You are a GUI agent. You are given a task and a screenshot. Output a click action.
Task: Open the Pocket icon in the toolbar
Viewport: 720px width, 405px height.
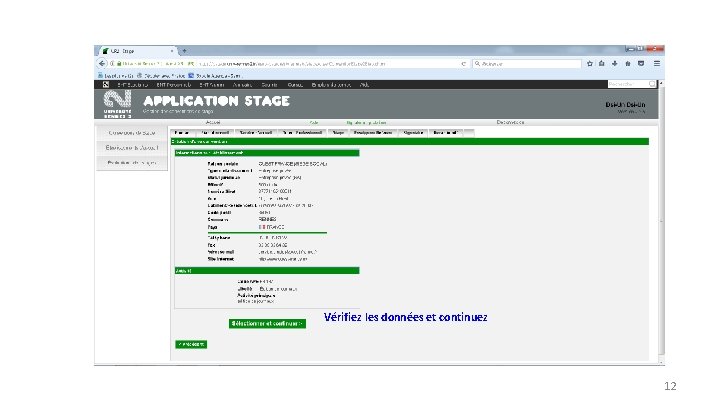click(x=641, y=64)
